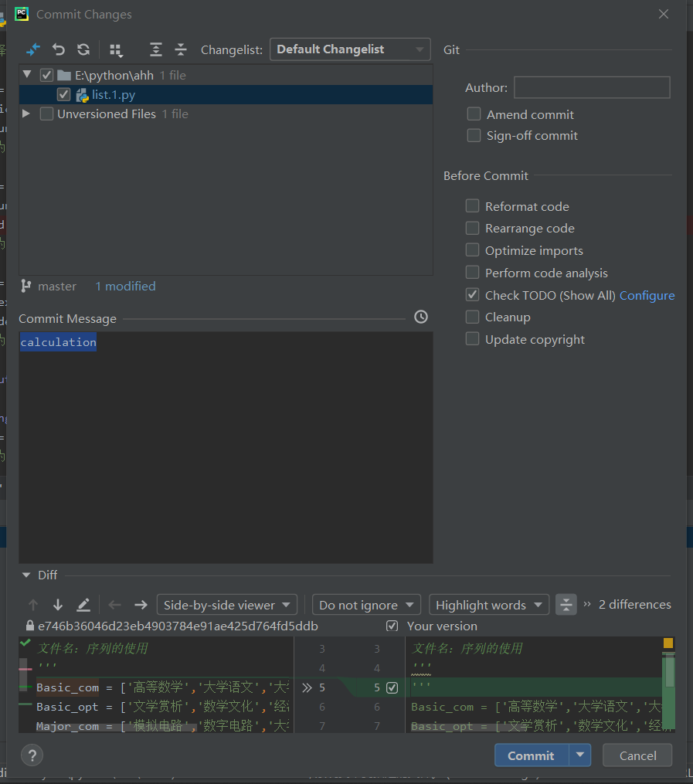
Task: Select the list.1.py file row
Action: pos(226,94)
